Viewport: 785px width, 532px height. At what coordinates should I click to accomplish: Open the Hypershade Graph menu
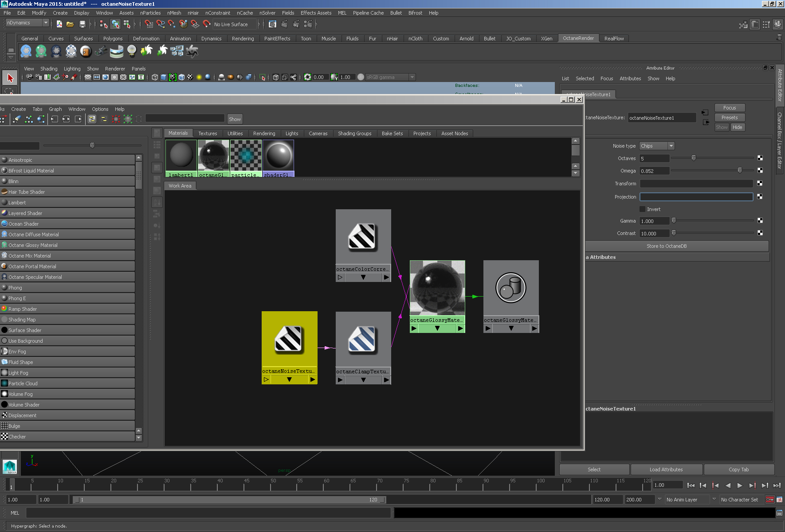tap(55, 109)
